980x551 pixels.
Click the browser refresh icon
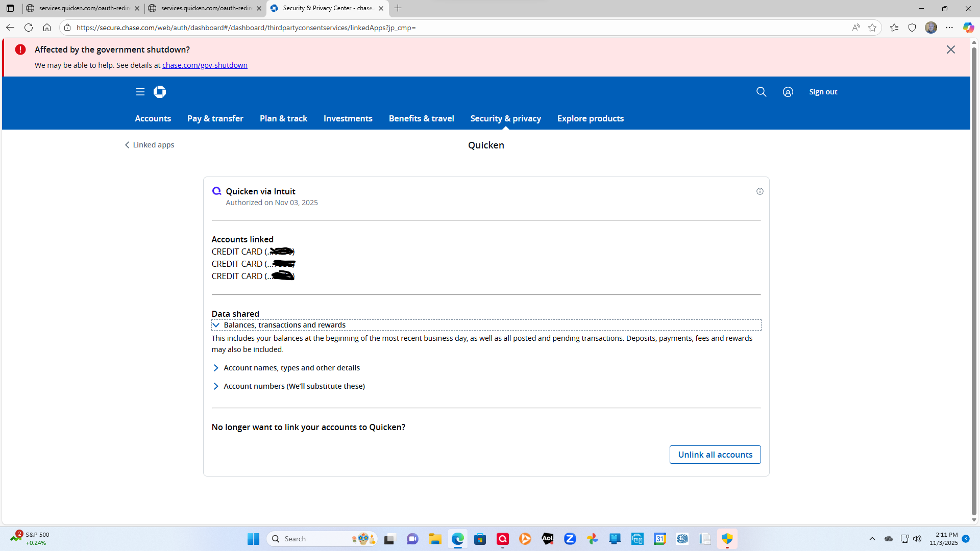click(29, 28)
